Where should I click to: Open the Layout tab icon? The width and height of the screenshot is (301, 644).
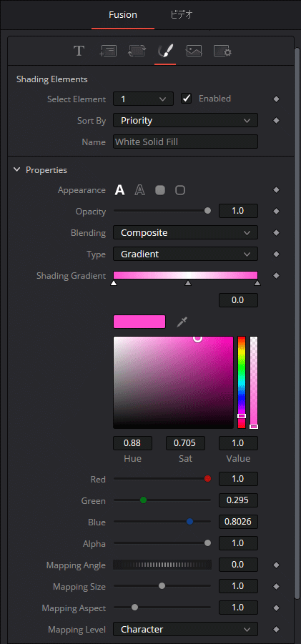pos(108,51)
